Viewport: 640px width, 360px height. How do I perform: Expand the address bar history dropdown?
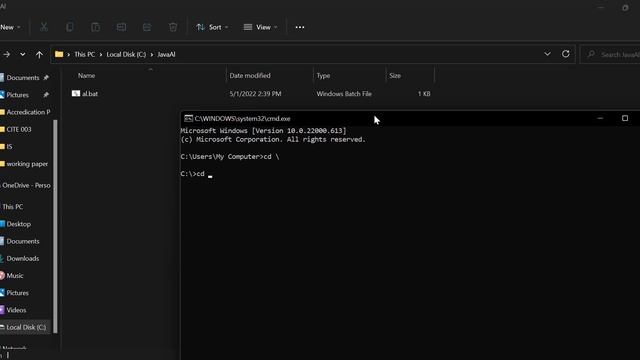[x=547, y=54]
